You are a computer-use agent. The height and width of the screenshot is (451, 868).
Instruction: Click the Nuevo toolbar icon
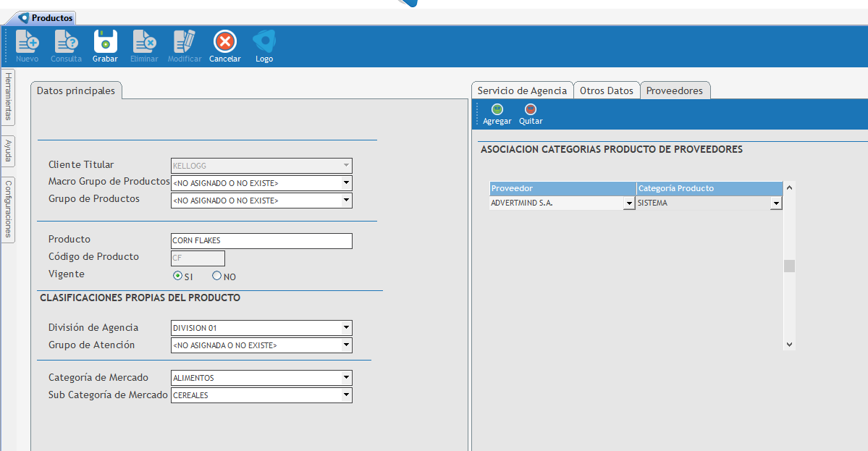(x=27, y=42)
